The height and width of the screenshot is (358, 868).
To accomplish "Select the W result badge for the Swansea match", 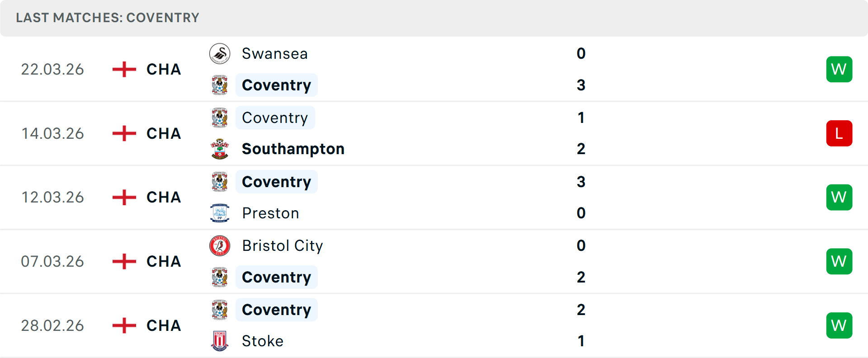I will click(839, 69).
